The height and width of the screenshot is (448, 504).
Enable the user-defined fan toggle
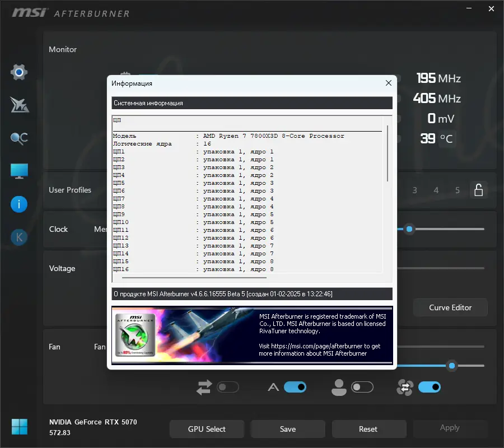[362, 387]
